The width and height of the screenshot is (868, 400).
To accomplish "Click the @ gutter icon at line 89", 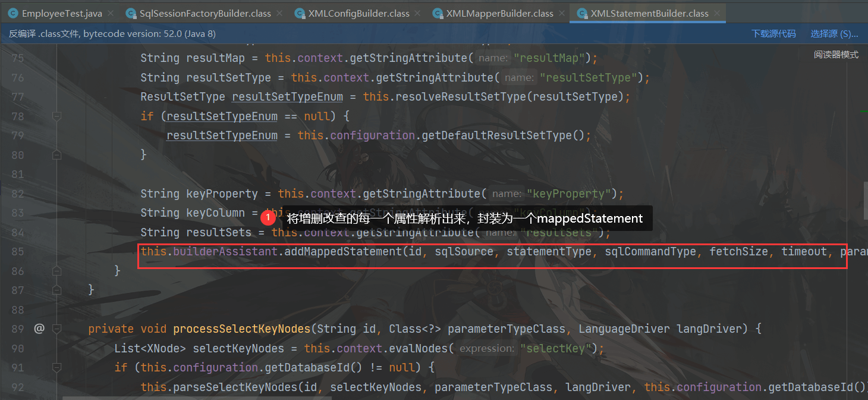I will 39,329.
